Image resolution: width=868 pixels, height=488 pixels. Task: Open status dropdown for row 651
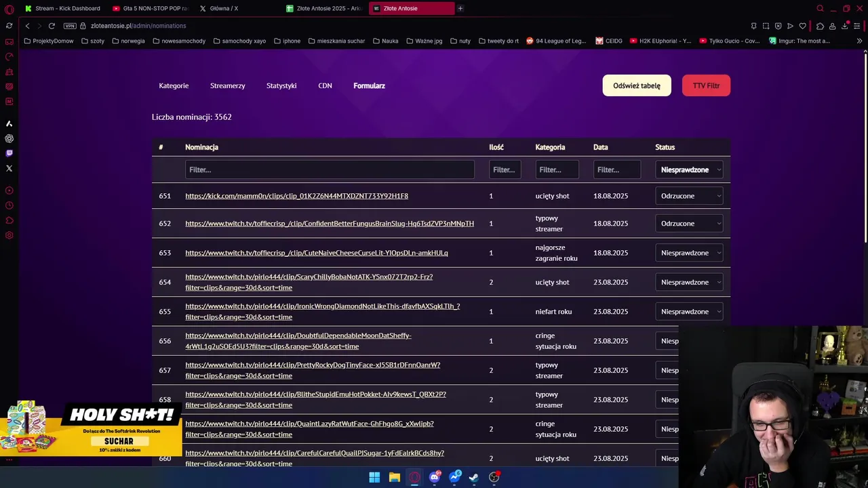click(x=689, y=196)
